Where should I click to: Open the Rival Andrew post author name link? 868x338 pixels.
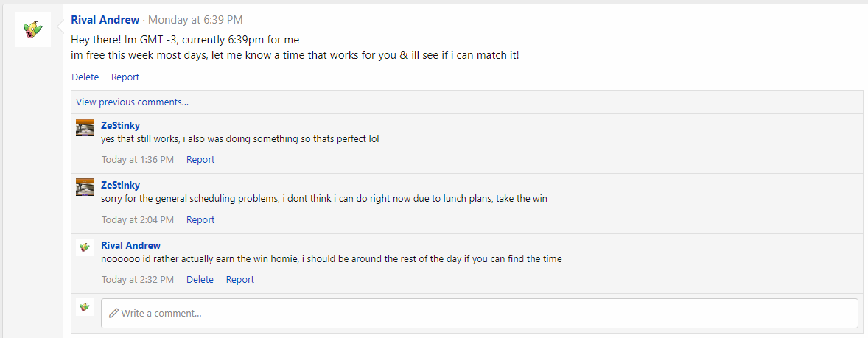(x=105, y=20)
